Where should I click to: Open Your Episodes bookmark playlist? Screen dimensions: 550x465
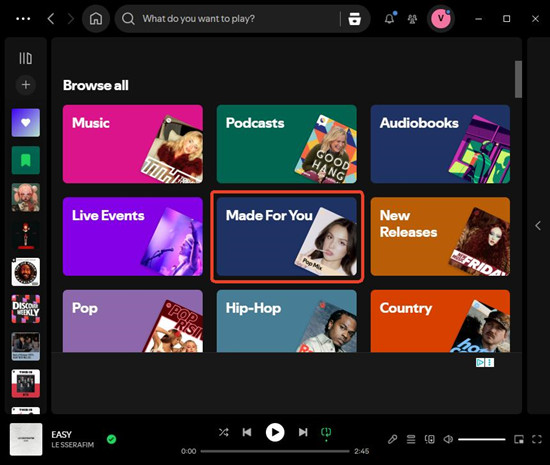(26, 160)
